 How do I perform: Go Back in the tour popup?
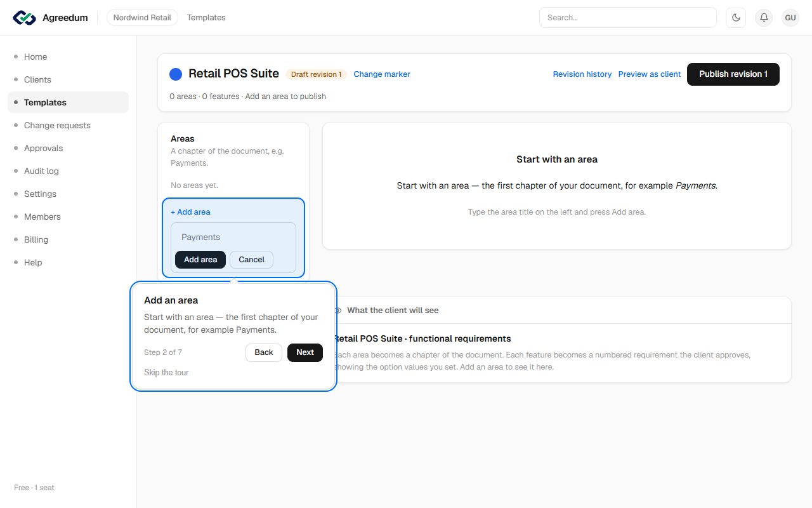pyautogui.click(x=264, y=352)
